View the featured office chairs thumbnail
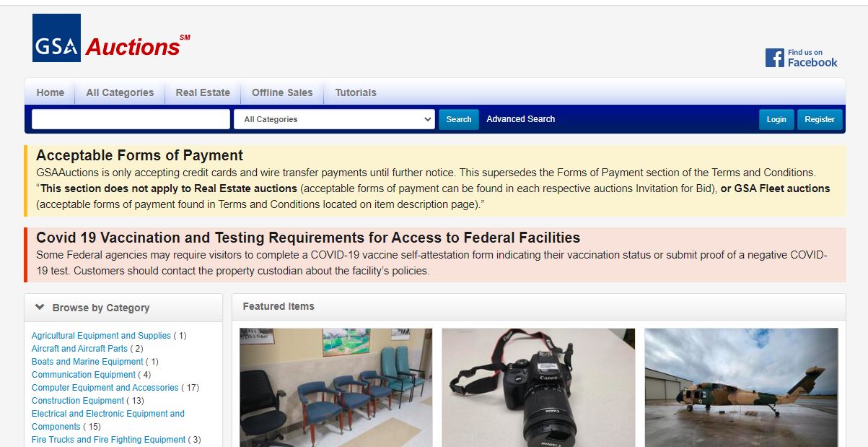Image resolution: width=868 pixels, height=447 pixels. (336, 388)
